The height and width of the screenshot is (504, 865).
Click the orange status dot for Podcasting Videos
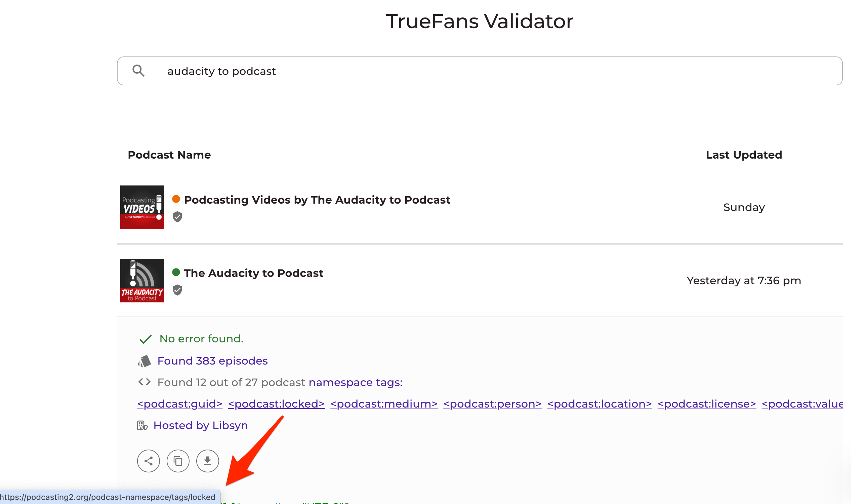[x=176, y=199]
